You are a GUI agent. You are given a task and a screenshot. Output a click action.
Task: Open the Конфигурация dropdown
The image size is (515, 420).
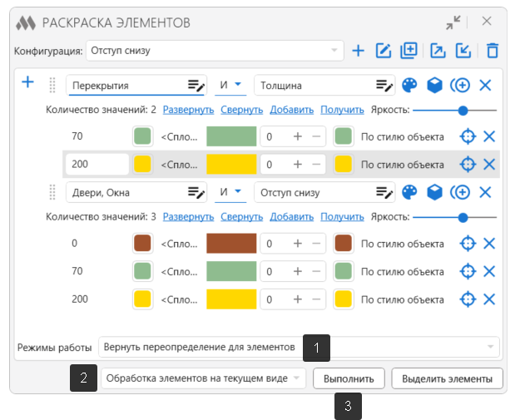[215, 51]
